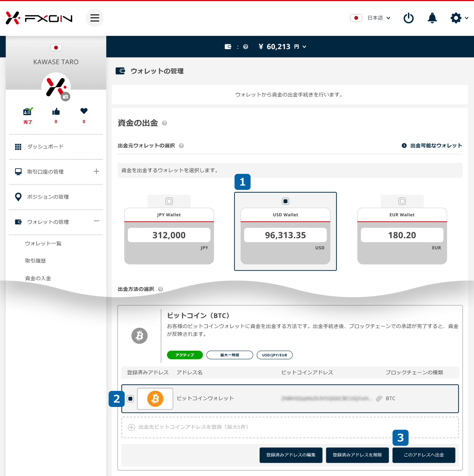Screen dimensions: 474x476
Task: Click the USD/JPY/EUR badge
Action: (x=275, y=355)
